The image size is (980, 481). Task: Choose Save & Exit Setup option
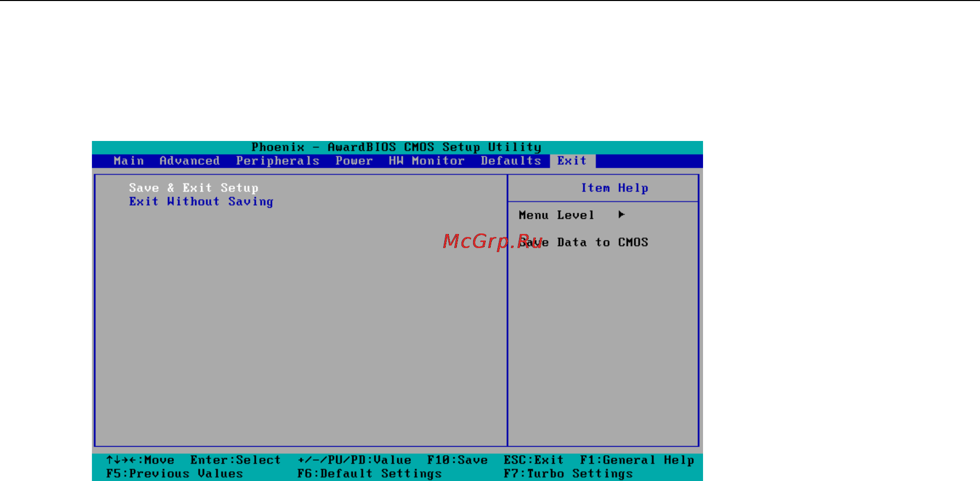(194, 188)
